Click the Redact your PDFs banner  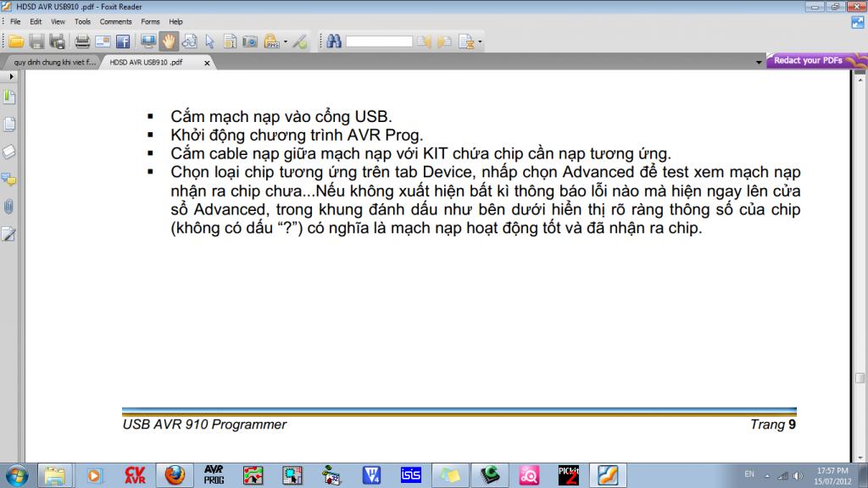pos(816,60)
